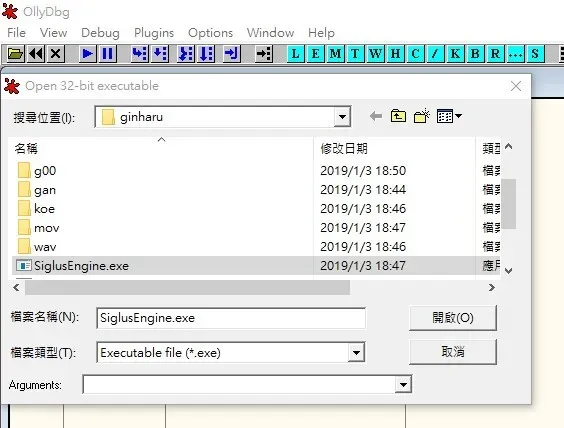Close the Open 32-bit executable dialog

(516, 86)
